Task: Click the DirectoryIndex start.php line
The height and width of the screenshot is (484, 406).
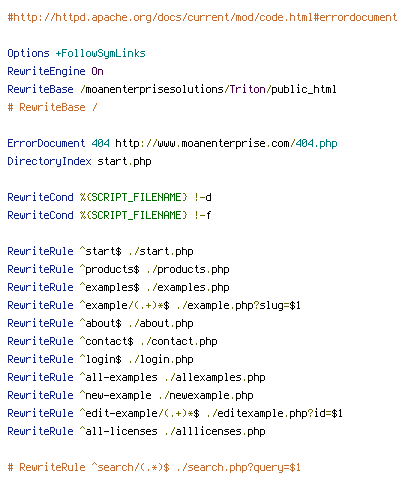Action: (79, 161)
